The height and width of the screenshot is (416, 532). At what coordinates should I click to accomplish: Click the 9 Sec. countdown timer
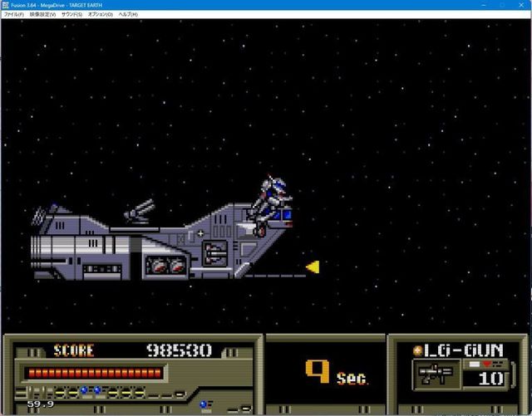pos(336,372)
